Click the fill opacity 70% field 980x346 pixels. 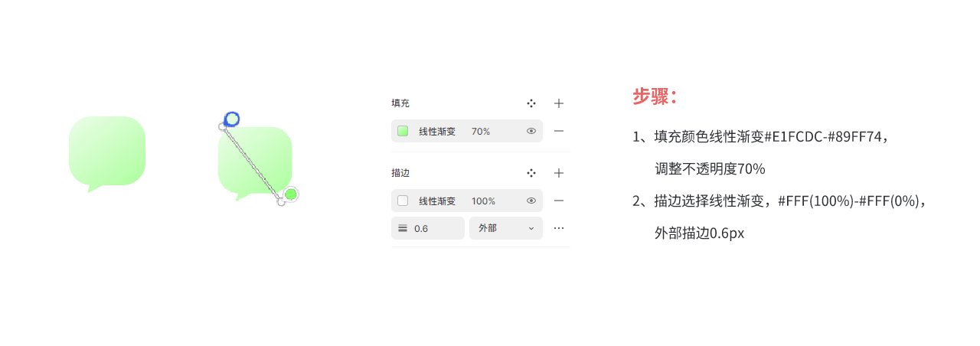coord(481,132)
